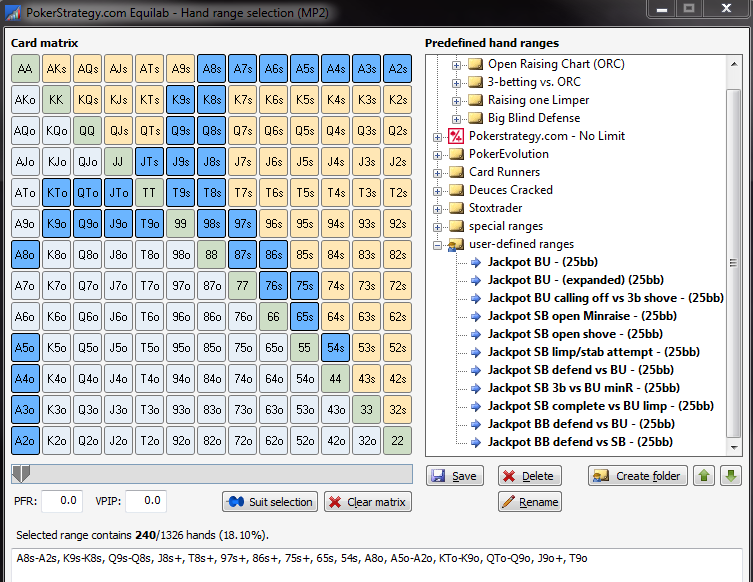The height and width of the screenshot is (582, 753).
Task: Toggle 72o hand in card matrix
Action: pos(243,441)
